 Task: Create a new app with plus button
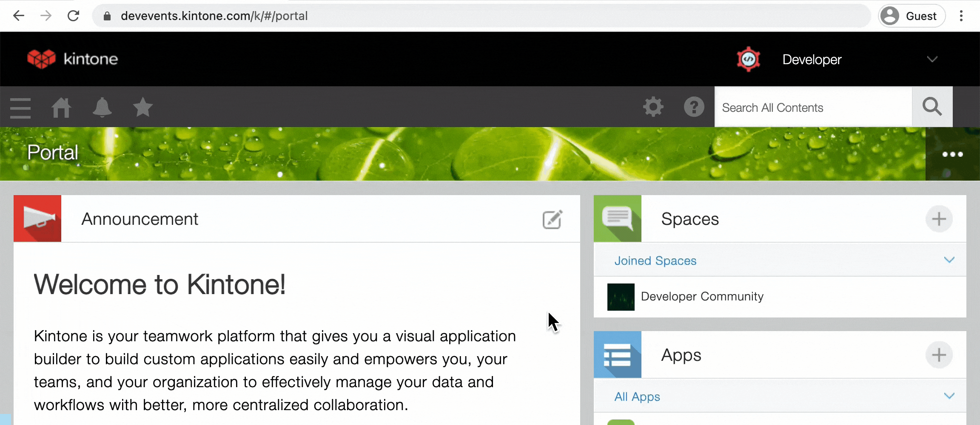click(939, 355)
